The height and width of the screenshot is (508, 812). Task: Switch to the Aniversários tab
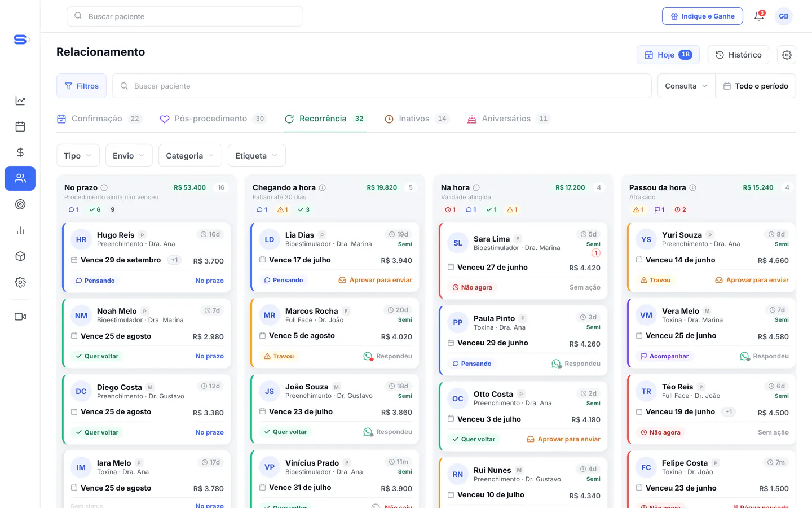509,119
